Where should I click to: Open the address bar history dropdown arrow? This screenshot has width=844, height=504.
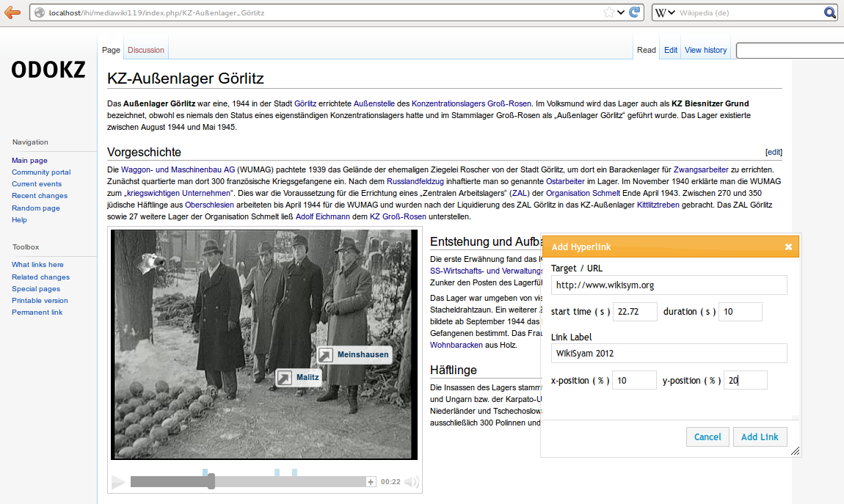pos(621,12)
